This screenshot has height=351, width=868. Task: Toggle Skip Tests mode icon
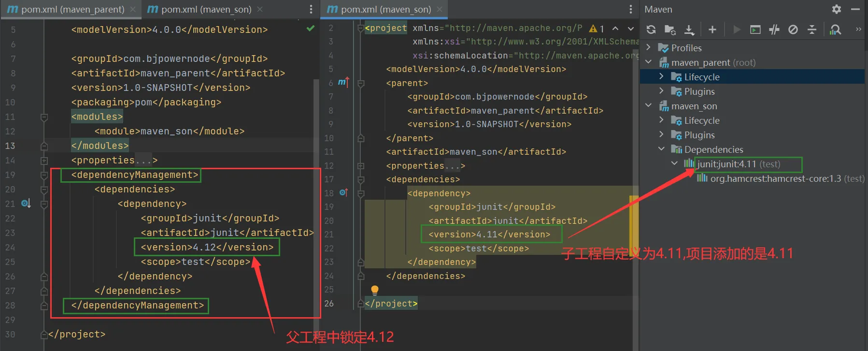pyautogui.click(x=793, y=29)
